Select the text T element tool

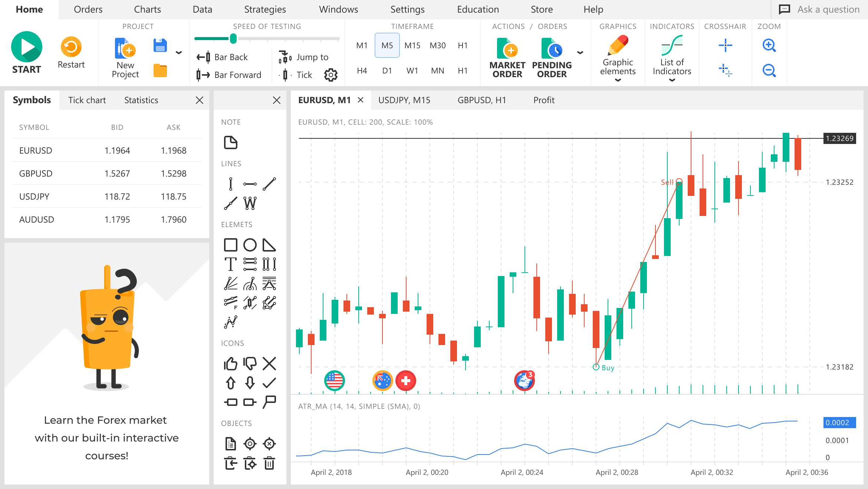230,264
